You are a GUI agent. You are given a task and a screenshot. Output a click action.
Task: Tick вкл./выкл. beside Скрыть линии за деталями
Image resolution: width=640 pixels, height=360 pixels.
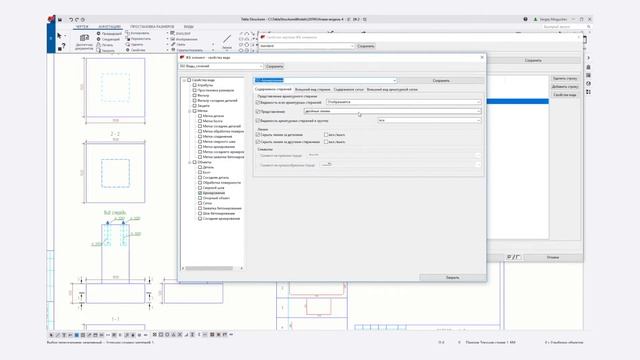(x=326, y=135)
